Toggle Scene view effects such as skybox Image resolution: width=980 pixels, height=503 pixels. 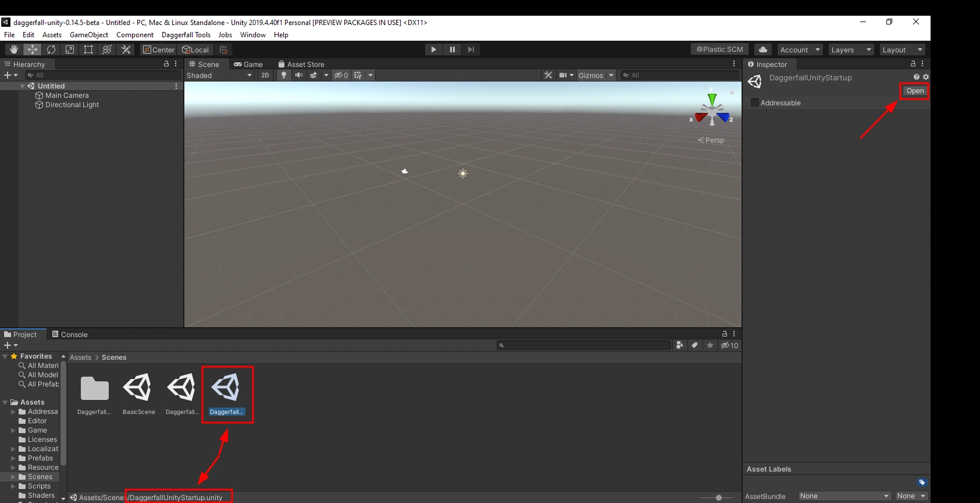click(313, 75)
